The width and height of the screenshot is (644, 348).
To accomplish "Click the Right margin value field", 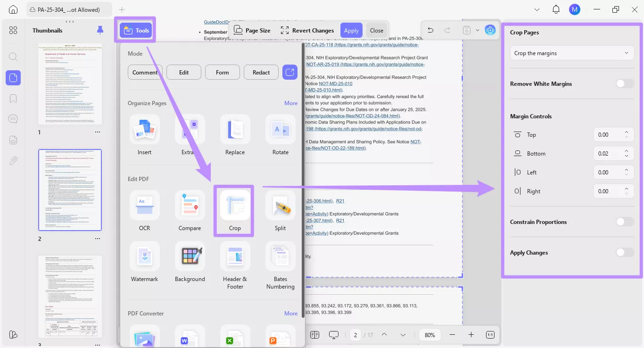I will [613, 191].
